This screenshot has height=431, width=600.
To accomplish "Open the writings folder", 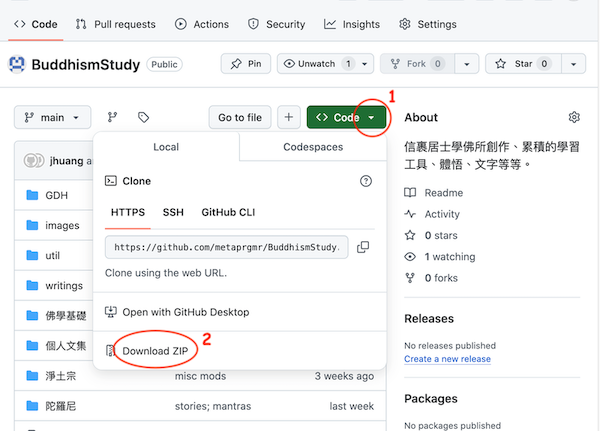I will (64, 286).
